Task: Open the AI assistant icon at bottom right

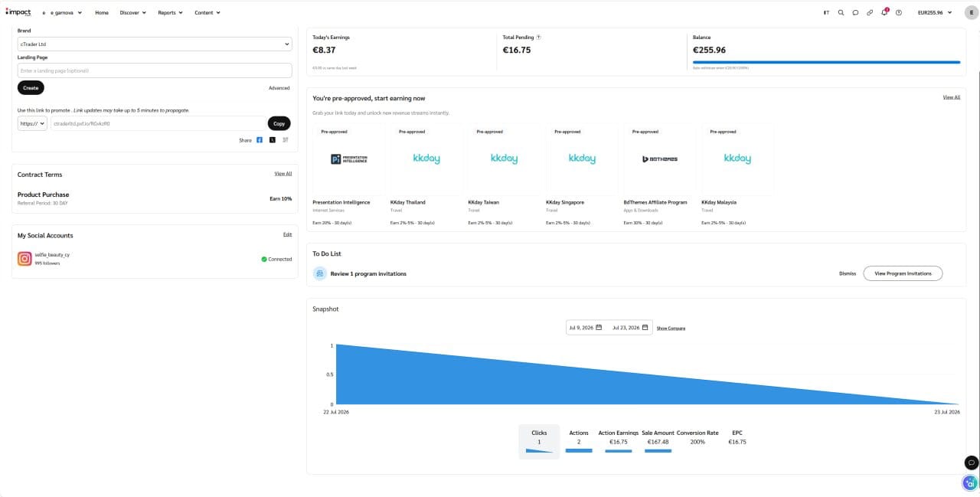Action: pyautogui.click(x=971, y=483)
